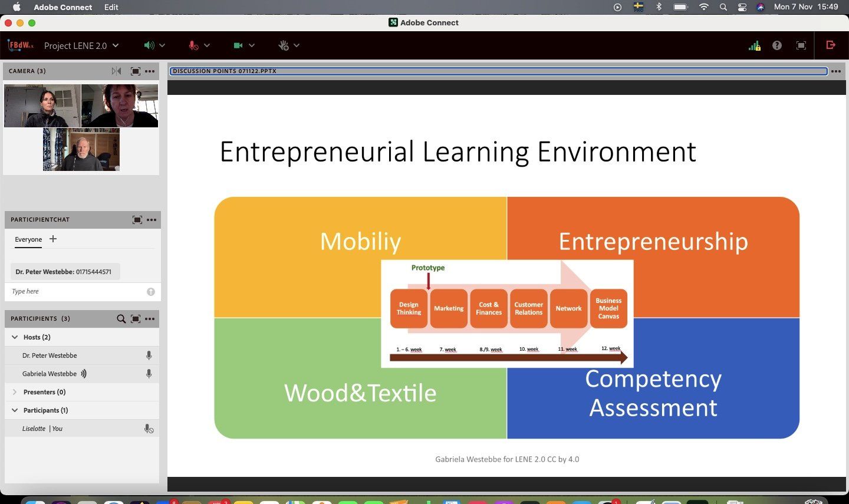Select the top-right woman's camera video
This screenshot has height=504, width=849.
[120, 106]
